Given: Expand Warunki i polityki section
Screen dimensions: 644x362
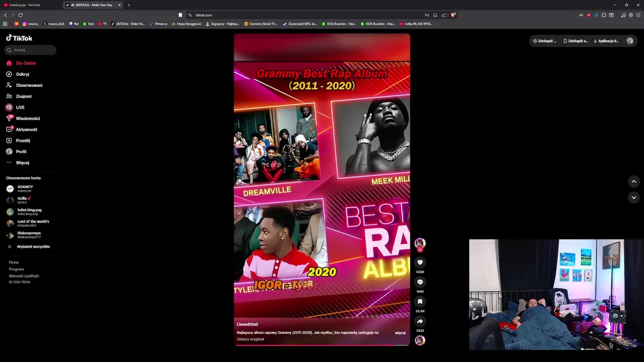Looking at the screenshot, I should (24, 276).
